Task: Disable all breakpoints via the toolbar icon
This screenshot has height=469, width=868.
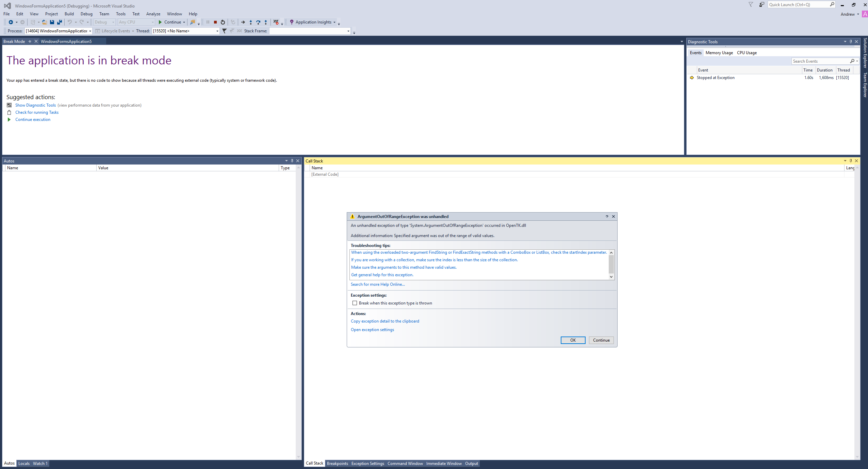Action: (x=276, y=22)
